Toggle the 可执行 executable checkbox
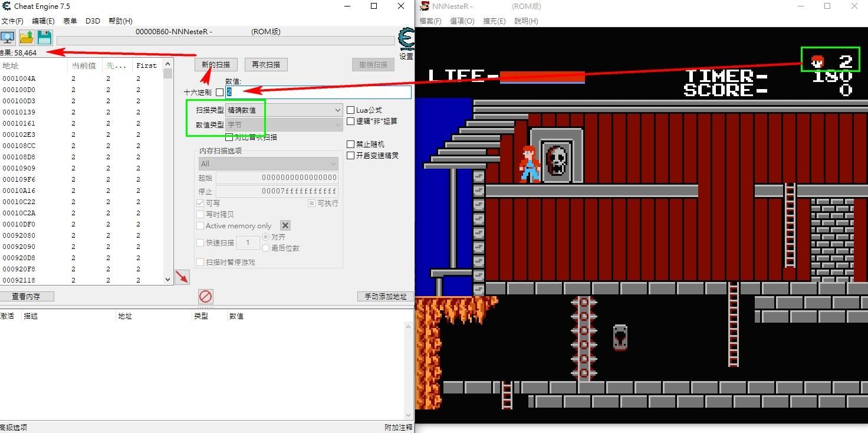This screenshot has width=868, height=433. (x=312, y=203)
